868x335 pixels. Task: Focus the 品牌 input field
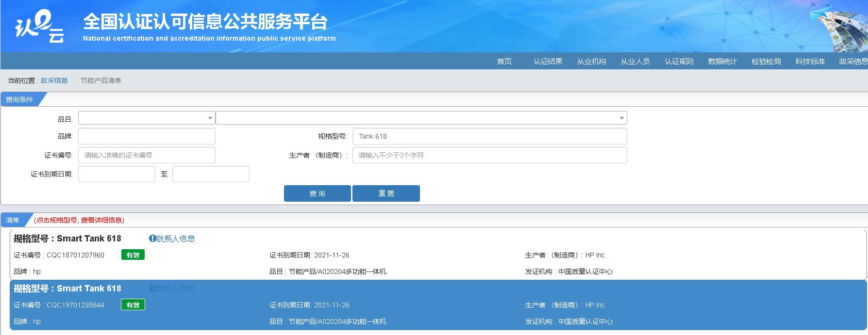(x=147, y=136)
